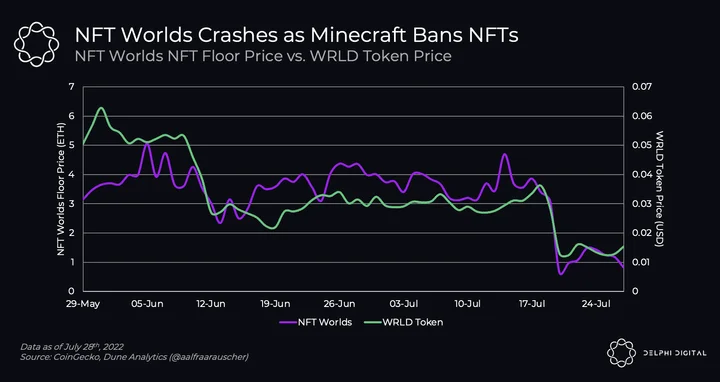This screenshot has width=720, height=382.
Task: Click the Delphi Digital logo at the lower right
Action: tap(621, 353)
